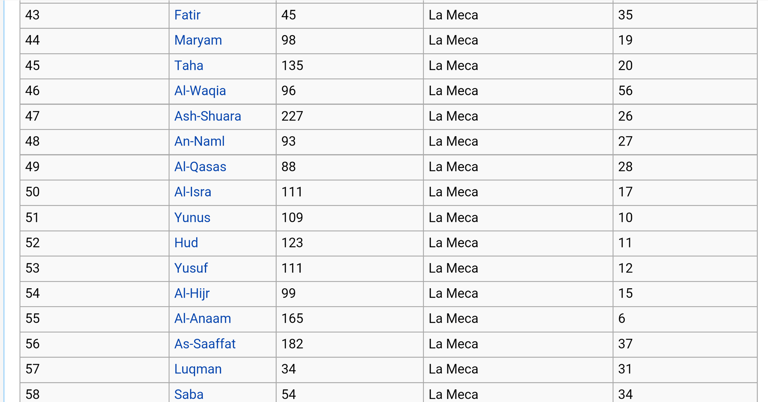
Task: Open the Al-Qasas link
Action: (200, 167)
